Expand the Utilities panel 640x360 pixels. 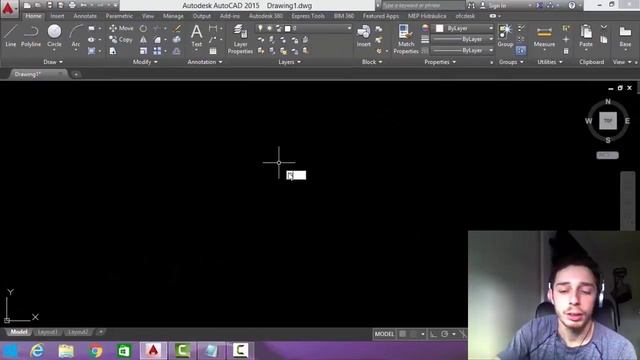(x=550, y=62)
